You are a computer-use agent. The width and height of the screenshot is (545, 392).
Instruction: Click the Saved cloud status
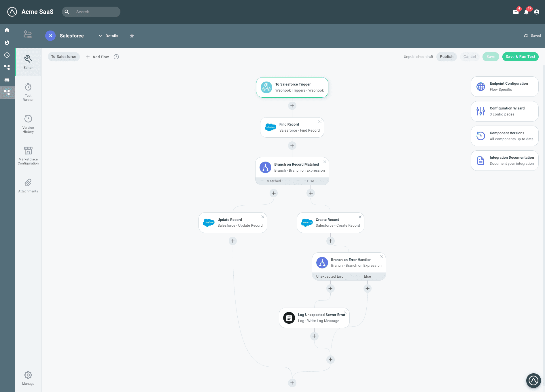click(x=532, y=36)
